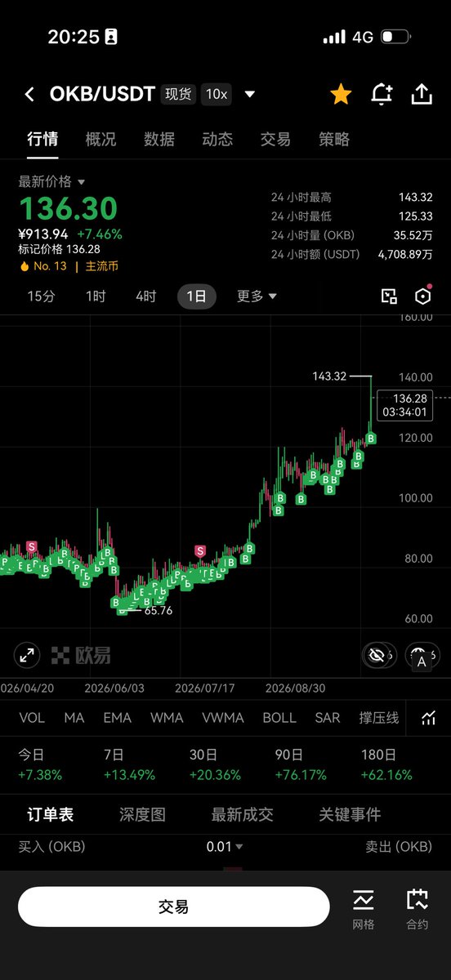Expand chart to fullscreen
The image size is (451, 980).
pyautogui.click(x=27, y=655)
